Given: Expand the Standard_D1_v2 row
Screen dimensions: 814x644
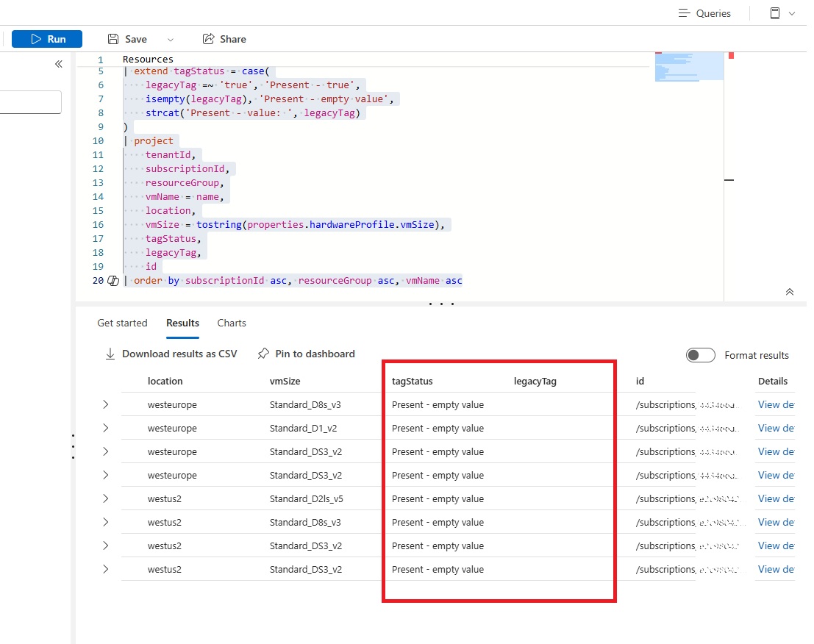Looking at the screenshot, I should coord(105,428).
